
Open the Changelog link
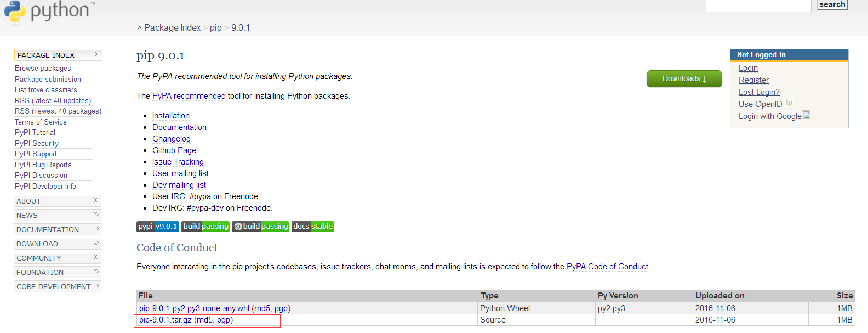pos(172,139)
